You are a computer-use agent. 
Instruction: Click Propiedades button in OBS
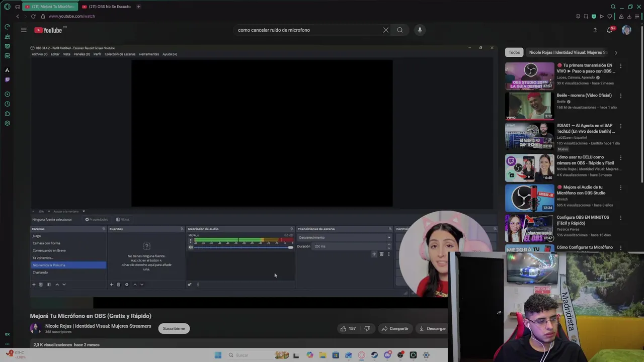[97, 219]
